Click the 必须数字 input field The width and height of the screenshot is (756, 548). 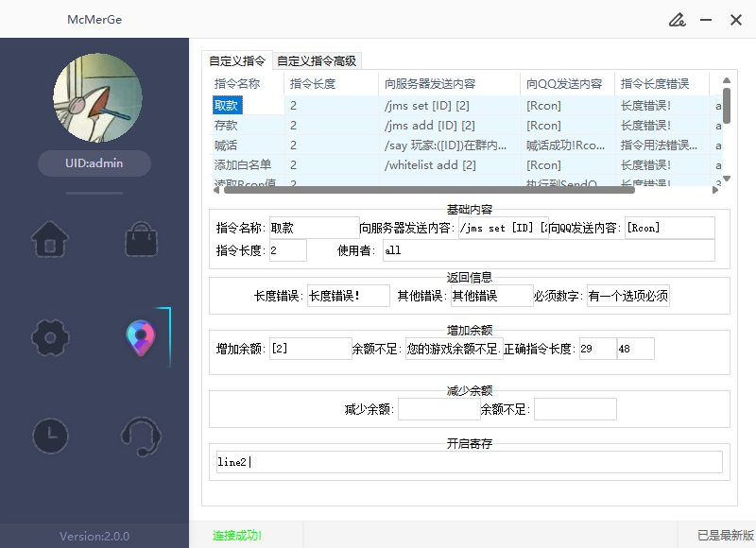click(627, 296)
